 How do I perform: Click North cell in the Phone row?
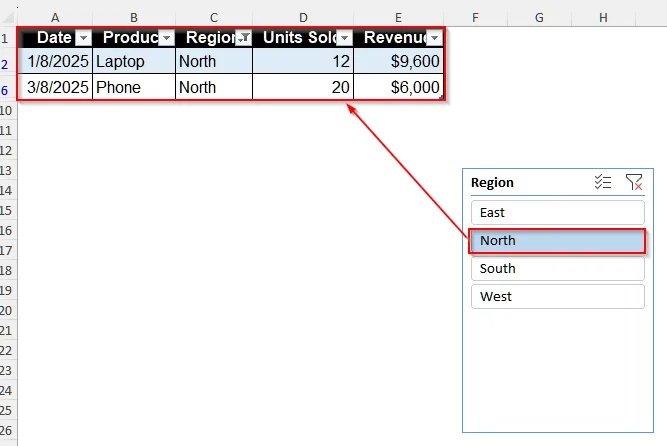(x=214, y=87)
